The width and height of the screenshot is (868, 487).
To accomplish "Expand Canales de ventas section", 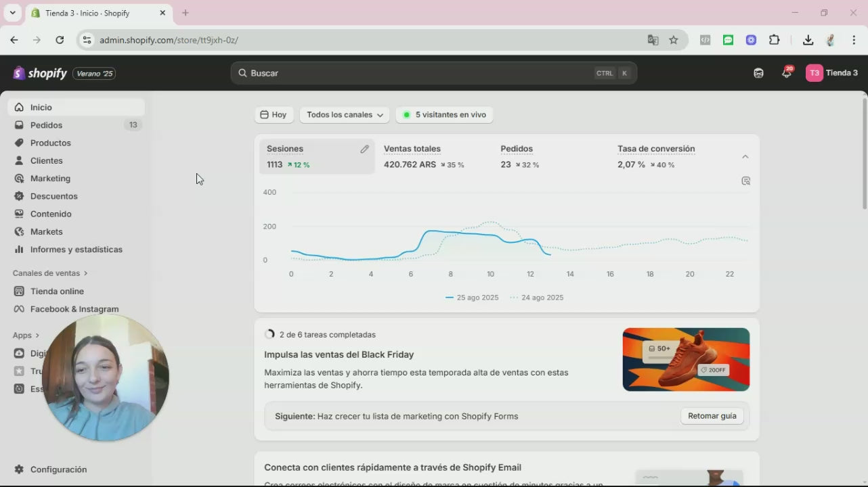I will 50,273.
